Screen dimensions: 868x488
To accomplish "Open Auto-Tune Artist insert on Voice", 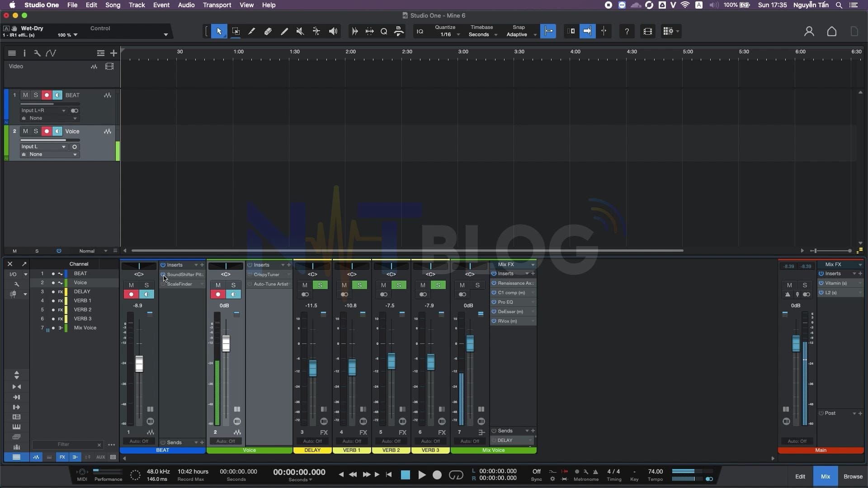I will point(270,284).
